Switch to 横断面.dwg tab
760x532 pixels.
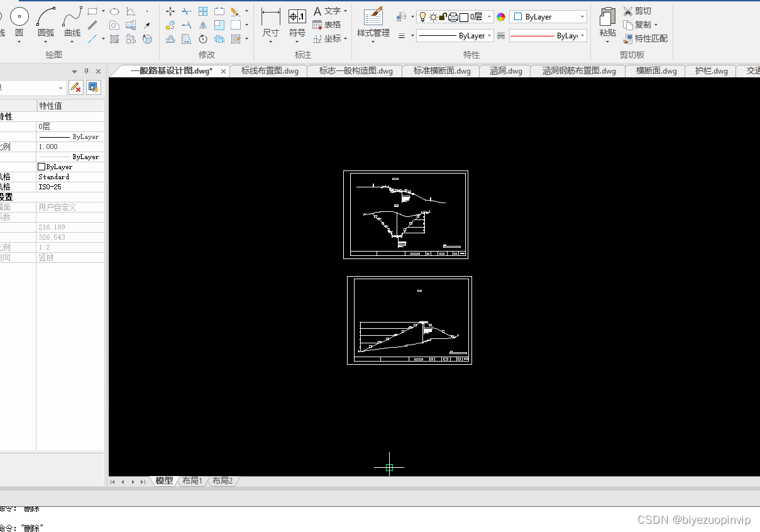[656, 71]
